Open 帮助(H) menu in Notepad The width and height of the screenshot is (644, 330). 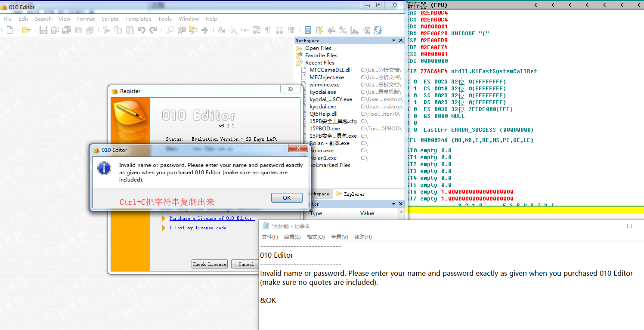click(363, 237)
